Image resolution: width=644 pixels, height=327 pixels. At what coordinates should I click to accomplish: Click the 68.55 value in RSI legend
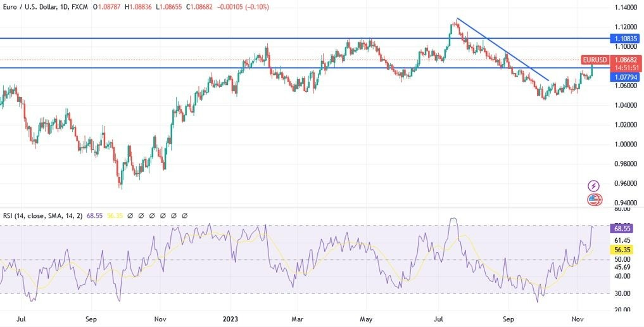click(94, 215)
